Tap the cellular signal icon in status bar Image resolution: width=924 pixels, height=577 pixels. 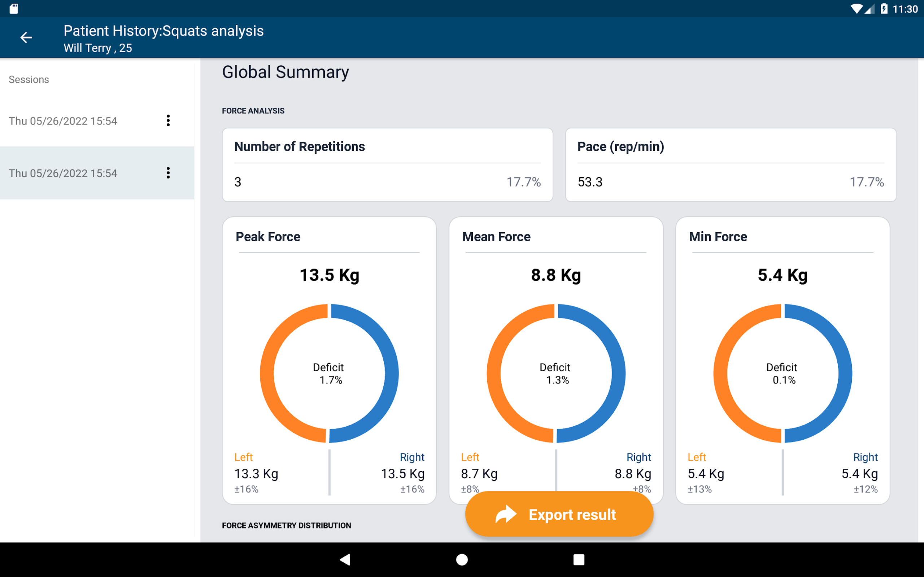(869, 8)
